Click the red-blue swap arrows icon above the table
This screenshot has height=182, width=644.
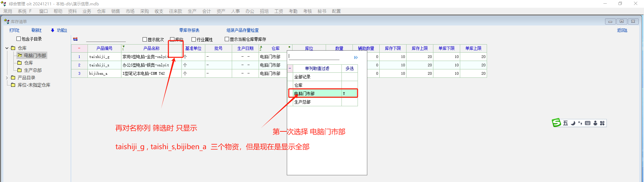click(75, 39)
